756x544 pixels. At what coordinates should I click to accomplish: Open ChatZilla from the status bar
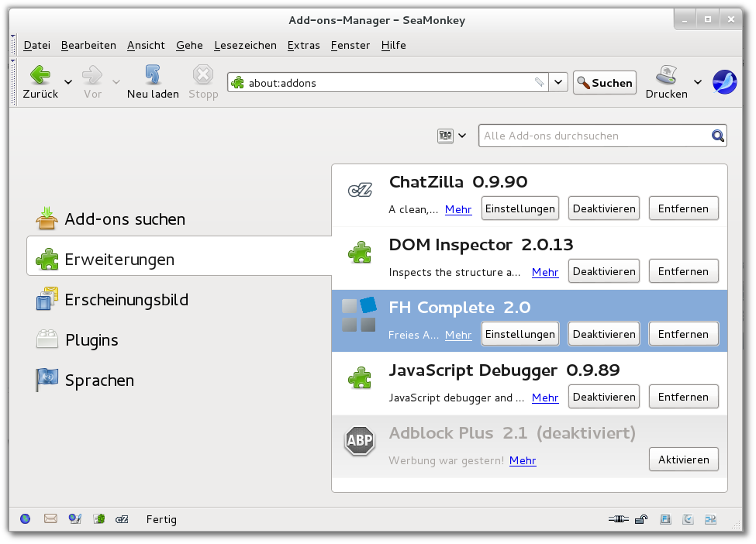tap(122, 519)
